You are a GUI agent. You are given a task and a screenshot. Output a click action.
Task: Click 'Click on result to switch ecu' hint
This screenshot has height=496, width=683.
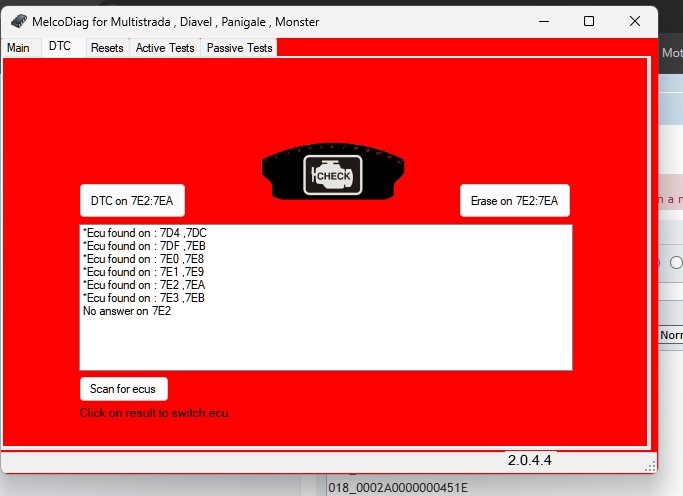pos(154,413)
